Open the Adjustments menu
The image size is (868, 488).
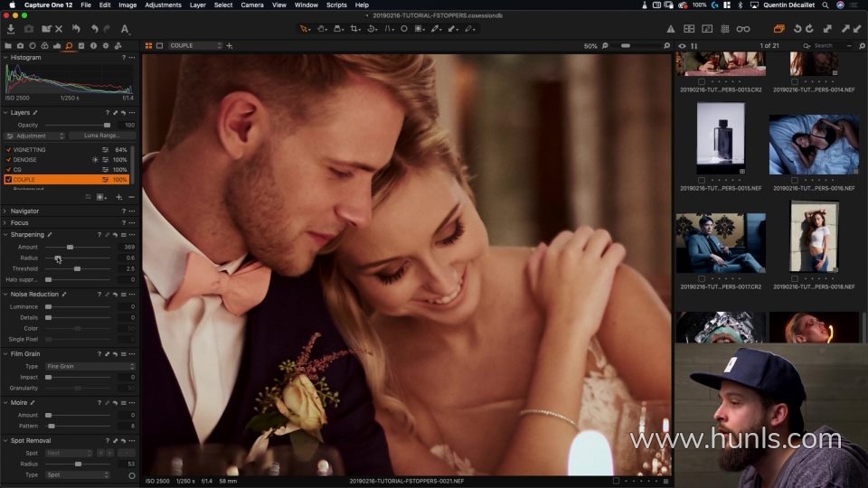[x=163, y=5]
